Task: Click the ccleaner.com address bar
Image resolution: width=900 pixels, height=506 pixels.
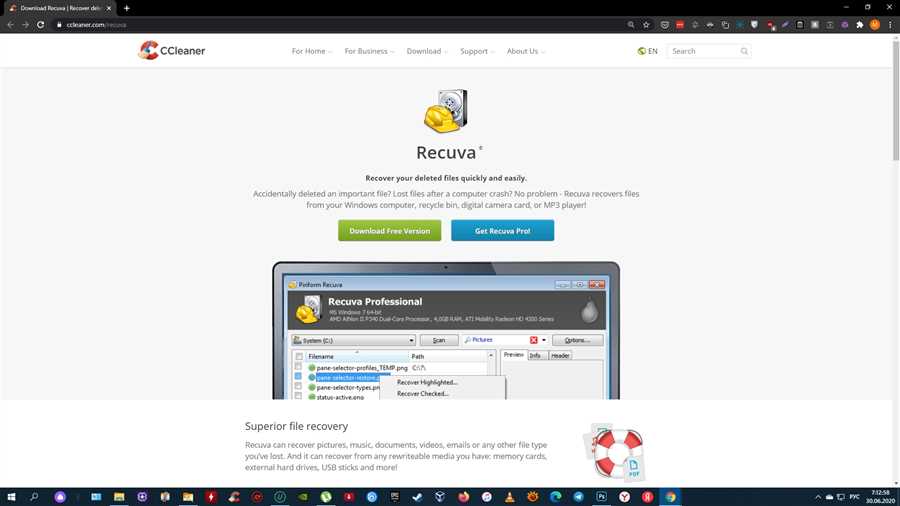Action: 339,25
